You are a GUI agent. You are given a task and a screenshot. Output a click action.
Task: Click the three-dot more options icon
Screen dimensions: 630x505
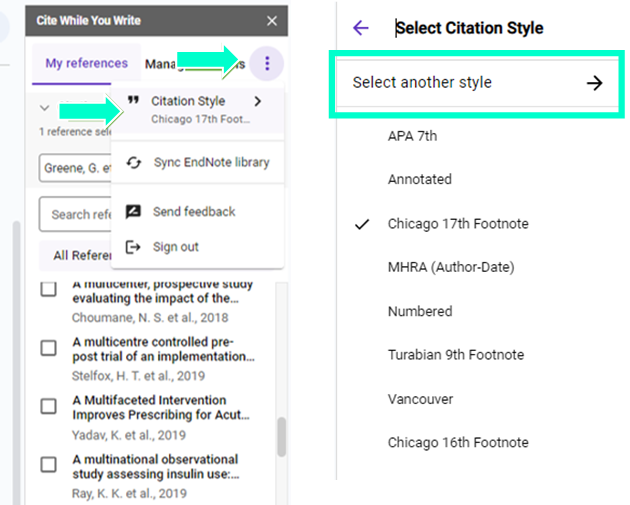click(x=267, y=64)
